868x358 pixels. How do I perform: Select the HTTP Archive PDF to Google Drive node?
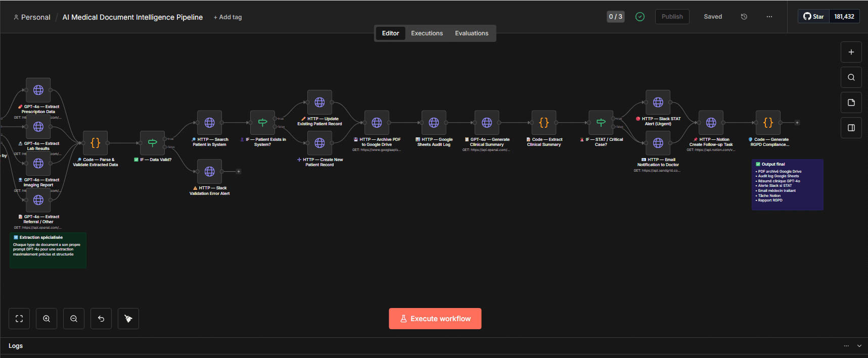click(377, 123)
